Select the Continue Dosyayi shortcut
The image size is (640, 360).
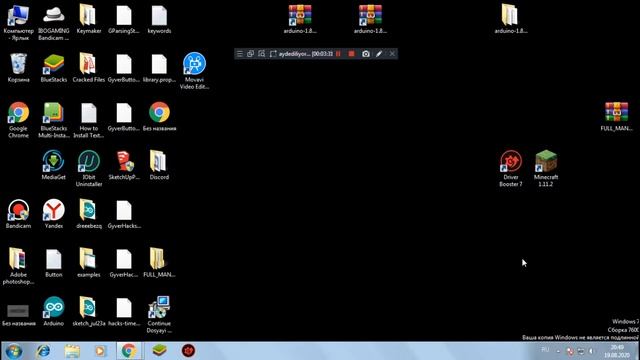[x=159, y=315]
